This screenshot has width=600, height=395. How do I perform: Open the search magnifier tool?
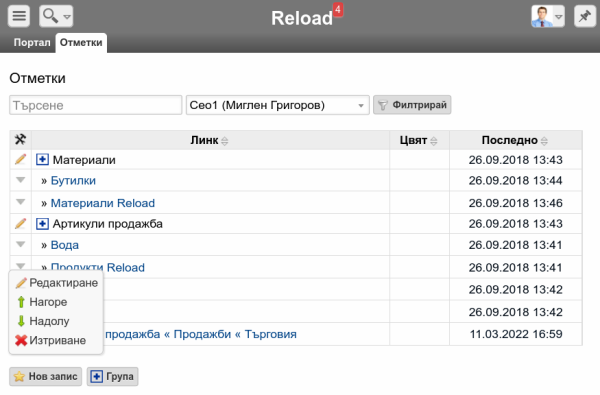(50, 16)
